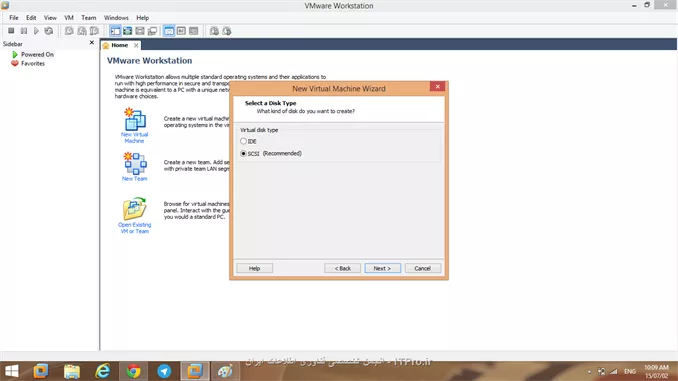Click the < Back button
678x381 pixels.
[x=342, y=269]
